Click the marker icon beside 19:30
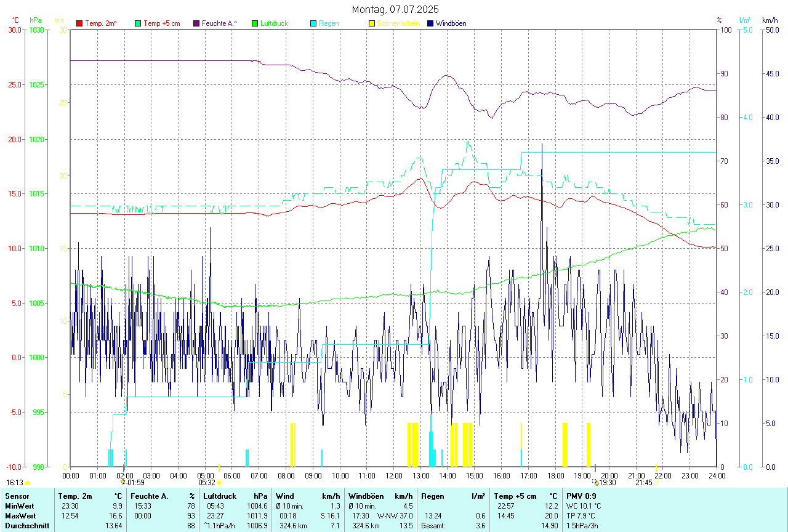The height and width of the screenshot is (532, 788). coord(596,483)
